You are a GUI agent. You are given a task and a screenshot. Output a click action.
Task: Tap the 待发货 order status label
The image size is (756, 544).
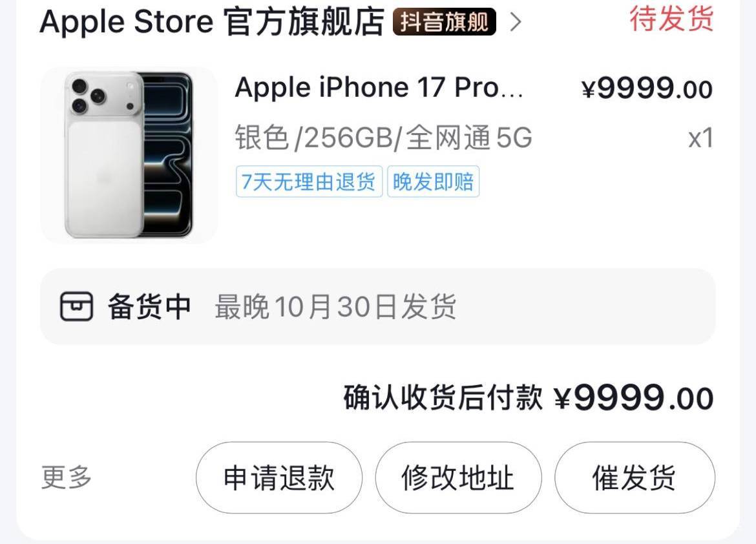(671, 19)
